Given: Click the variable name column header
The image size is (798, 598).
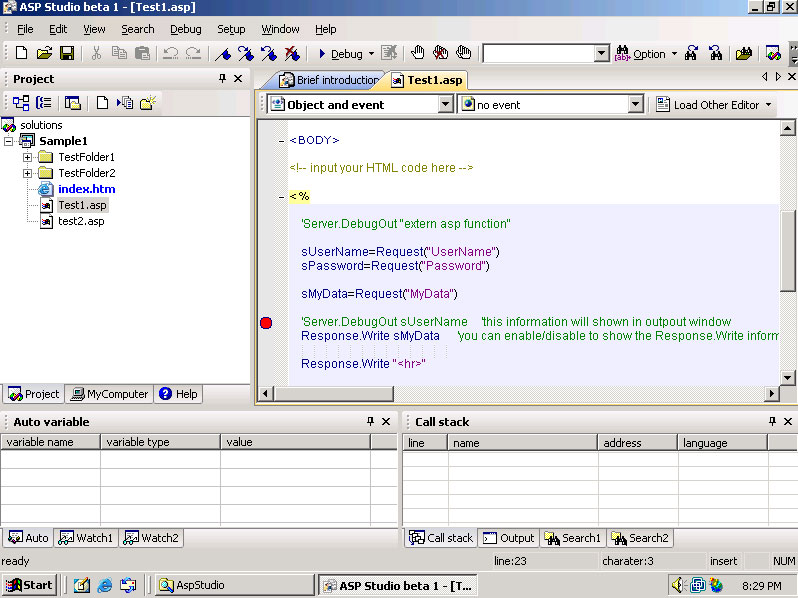Looking at the screenshot, I should click(50, 442).
